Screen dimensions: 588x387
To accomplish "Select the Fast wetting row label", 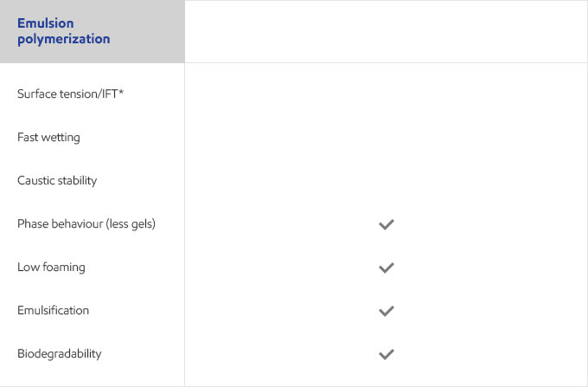I will (x=48, y=137).
